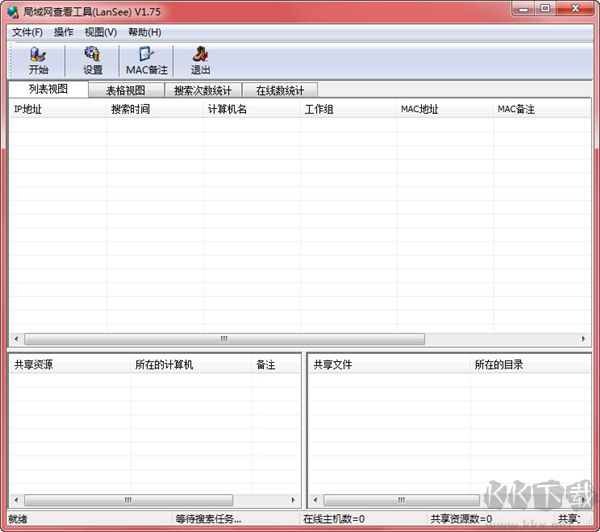Screen dimensions: 600x532
Task: Close the LanSee window
Action: [575, 8]
